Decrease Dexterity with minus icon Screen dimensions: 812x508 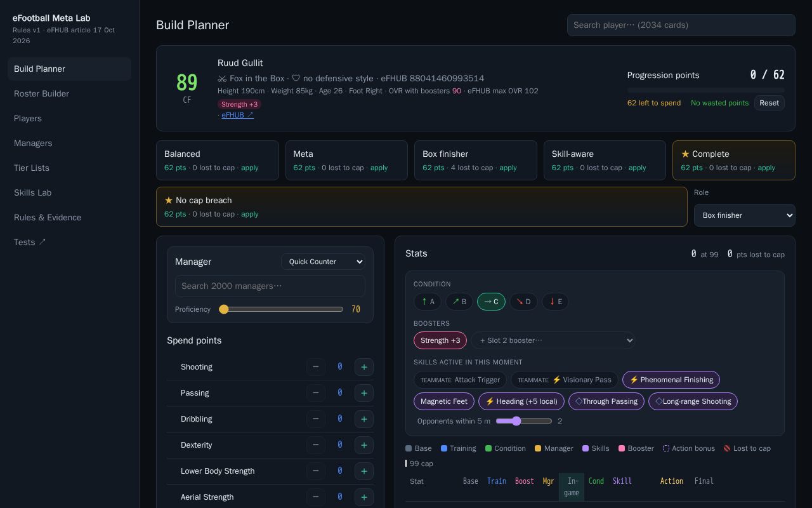315,445
